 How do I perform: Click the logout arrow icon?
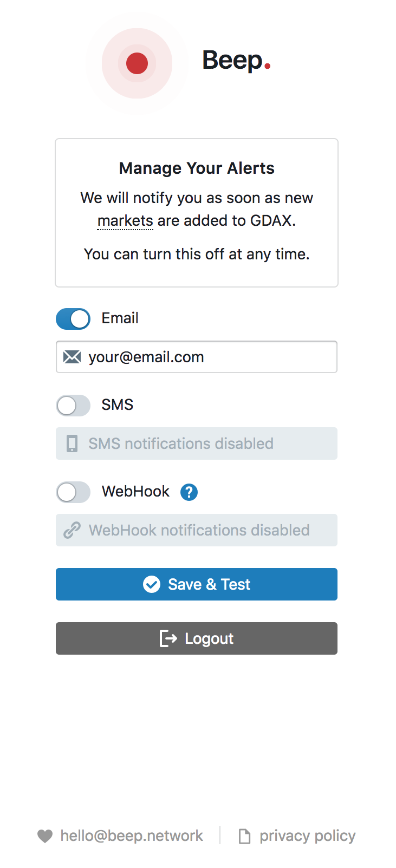pyautogui.click(x=168, y=638)
